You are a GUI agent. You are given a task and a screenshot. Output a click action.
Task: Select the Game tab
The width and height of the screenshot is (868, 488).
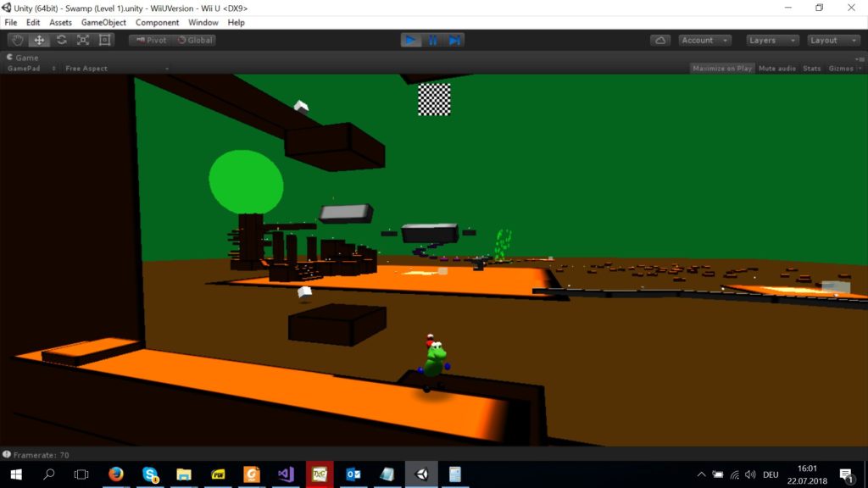22,58
